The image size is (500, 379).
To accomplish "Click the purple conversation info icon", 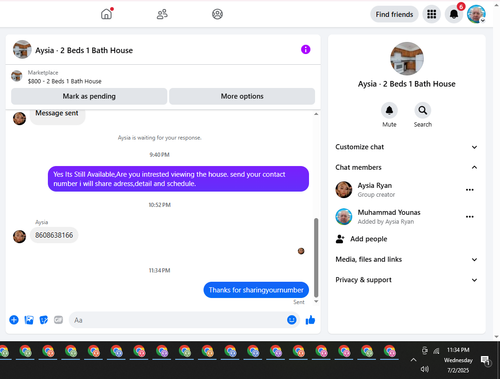I will click(306, 50).
